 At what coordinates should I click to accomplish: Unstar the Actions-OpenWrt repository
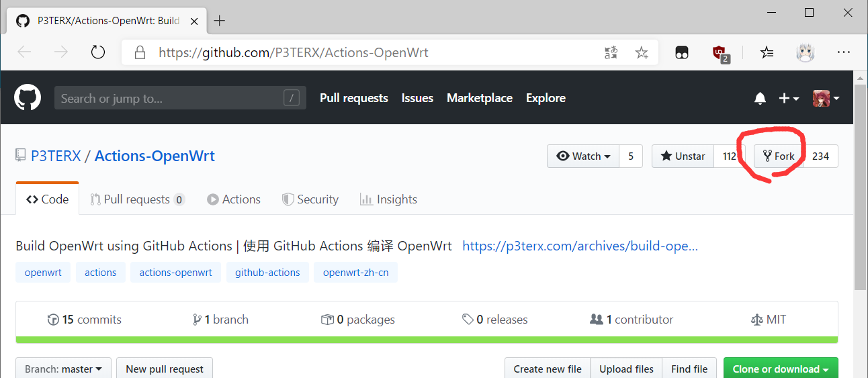click(x=683, y=156)
